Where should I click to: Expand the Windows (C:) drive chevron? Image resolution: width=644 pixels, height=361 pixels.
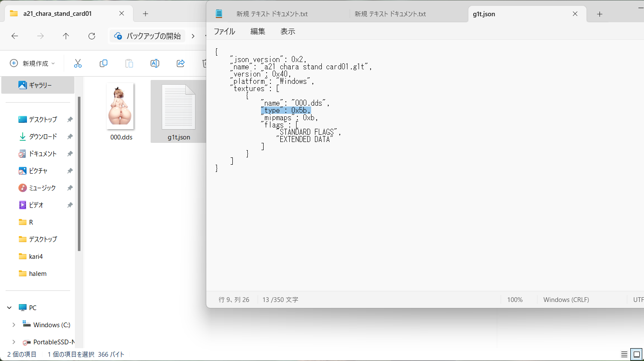pyautogui.click(x=14, y=325)
